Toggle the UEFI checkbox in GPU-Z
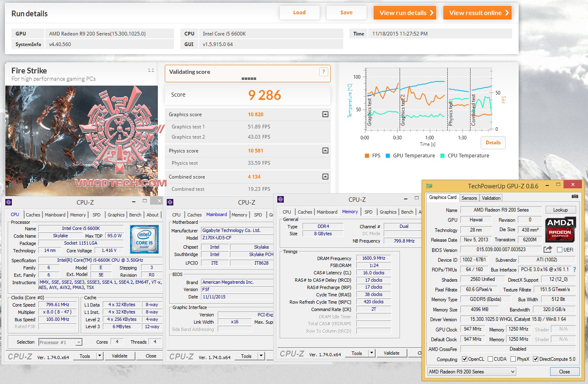Image resolution: width=588 pixels, height=384 pixels. click(x=559, y=249)
